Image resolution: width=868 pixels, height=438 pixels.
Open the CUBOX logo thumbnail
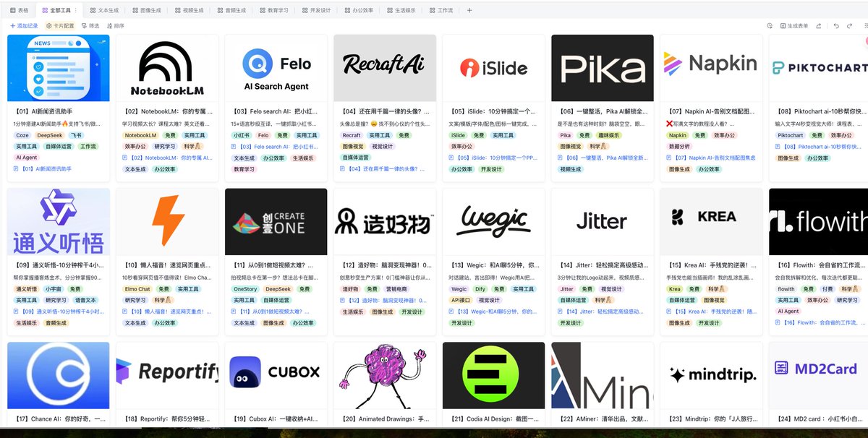[276, 375]
